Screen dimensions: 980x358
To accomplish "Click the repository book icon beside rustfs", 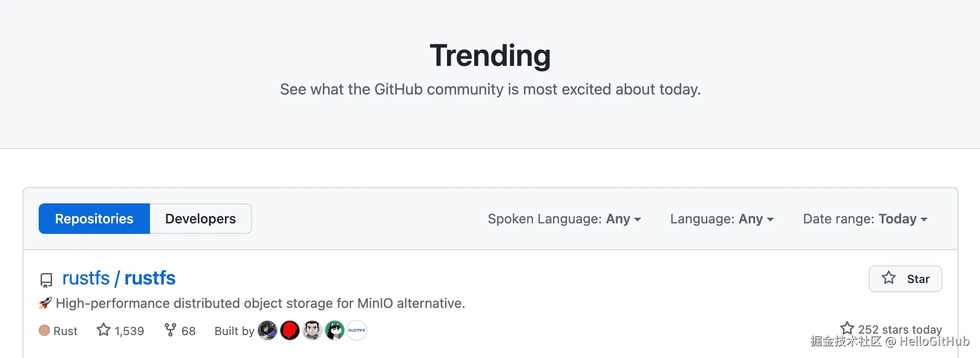I will (x=46, y=280).
